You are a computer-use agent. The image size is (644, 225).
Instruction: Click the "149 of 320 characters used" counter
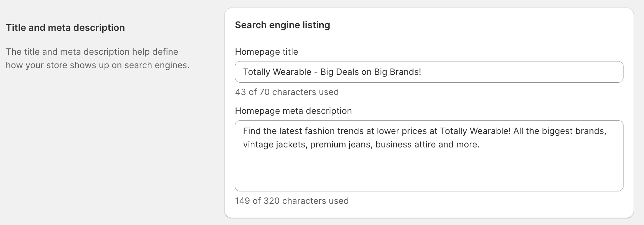tap(292, 201)
